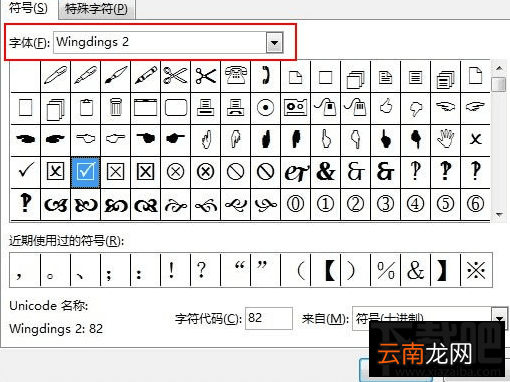Select the crayon pencil symbol
Image resolution: width=510 pixels, height=382 pixels.
(146, 76)
